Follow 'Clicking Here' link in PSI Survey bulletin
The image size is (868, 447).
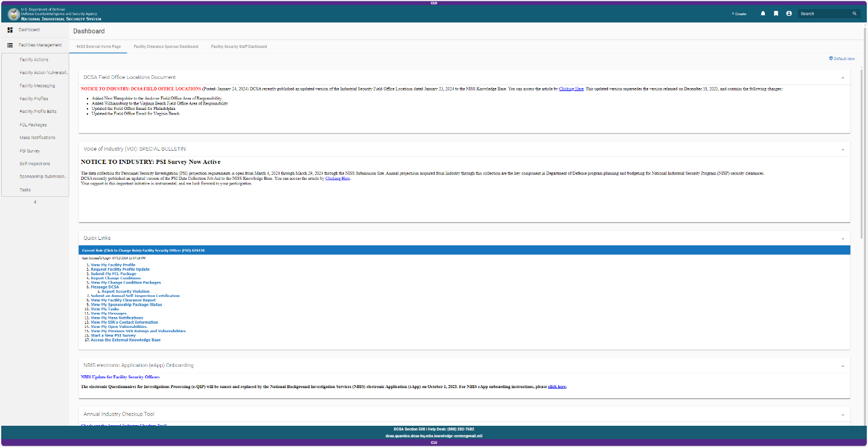[338, 179]
